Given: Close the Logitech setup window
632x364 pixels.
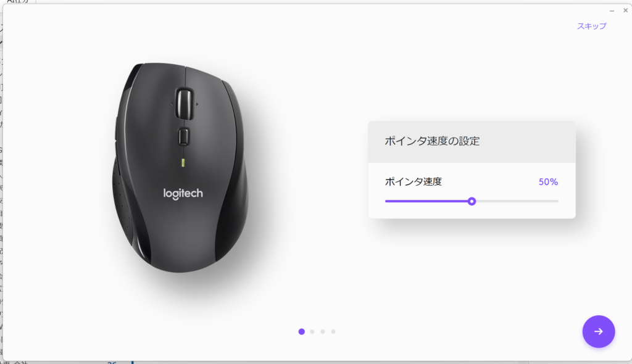Looking at the screenshot, I should coord(626,10).
